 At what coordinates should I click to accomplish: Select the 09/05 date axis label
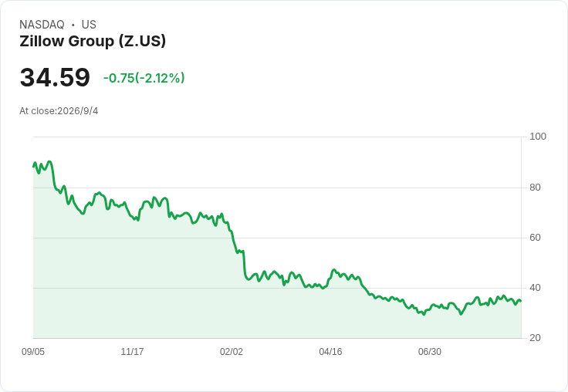[33, 351]
